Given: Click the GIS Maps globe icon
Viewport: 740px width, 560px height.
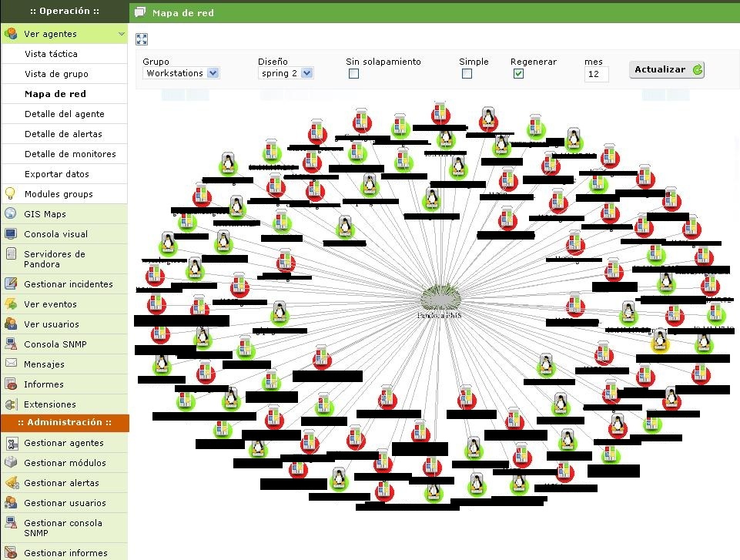Looking at the screenshot, I should [11, 214].
